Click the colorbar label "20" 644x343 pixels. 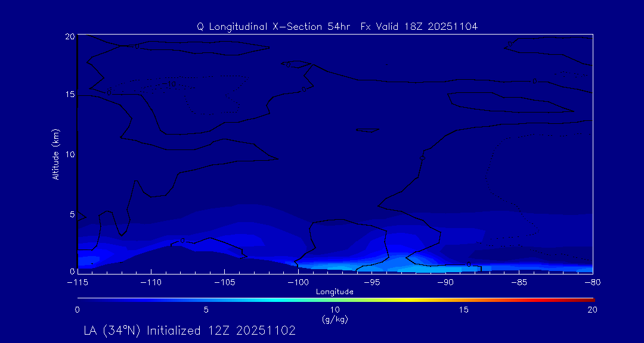592,310
